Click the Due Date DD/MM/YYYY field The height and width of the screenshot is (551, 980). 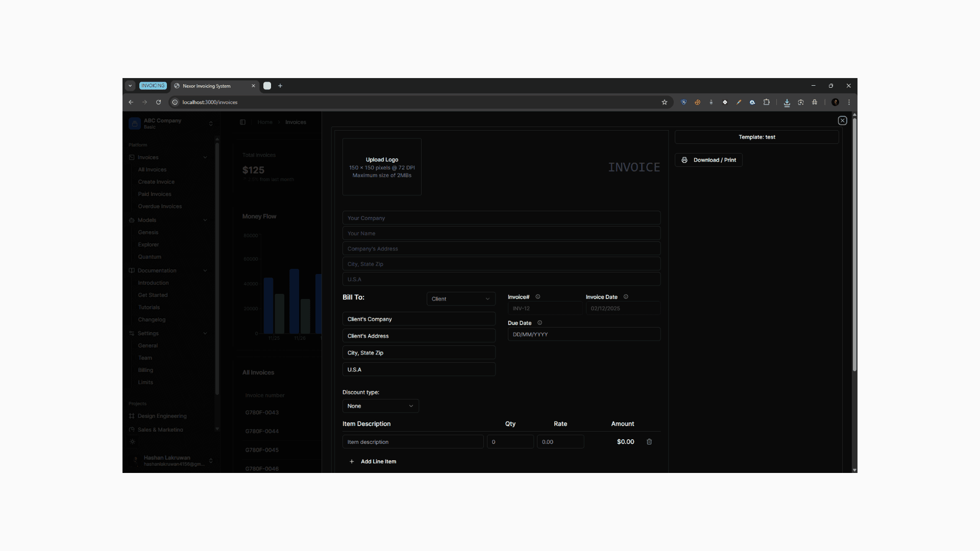[584, 334]
